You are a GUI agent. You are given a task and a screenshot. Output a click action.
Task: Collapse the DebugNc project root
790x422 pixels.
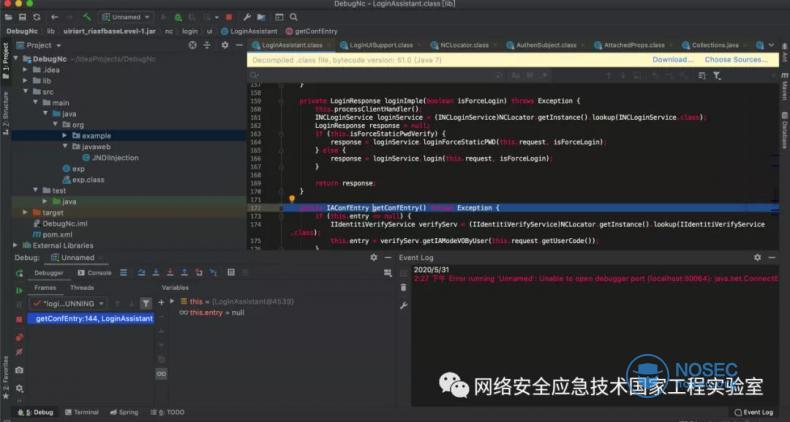click(x=15, y=59)
